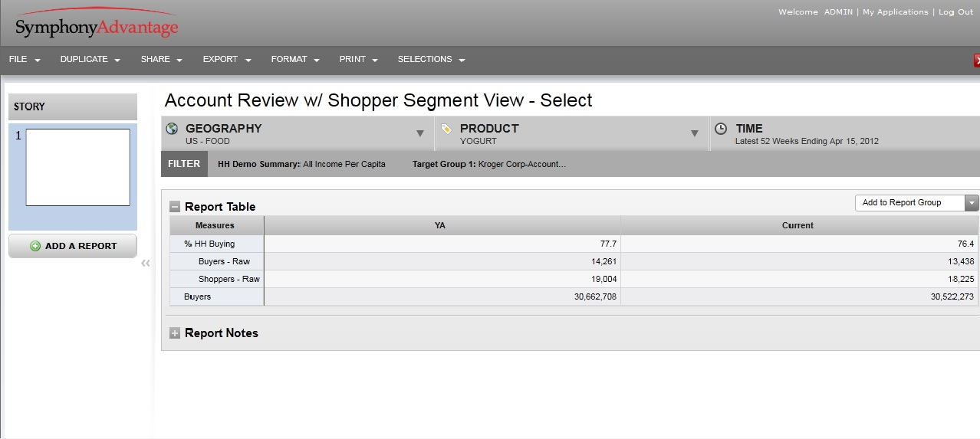This screenshot has width=980, height=439.
Task: Click the Product tag icon
Action: coord(446,129)
